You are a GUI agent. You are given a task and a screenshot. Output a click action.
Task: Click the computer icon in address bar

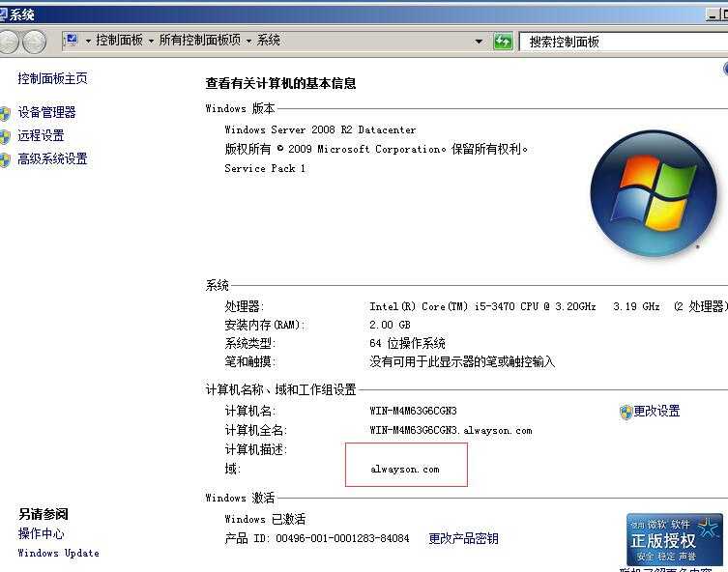tap(72, 41)
